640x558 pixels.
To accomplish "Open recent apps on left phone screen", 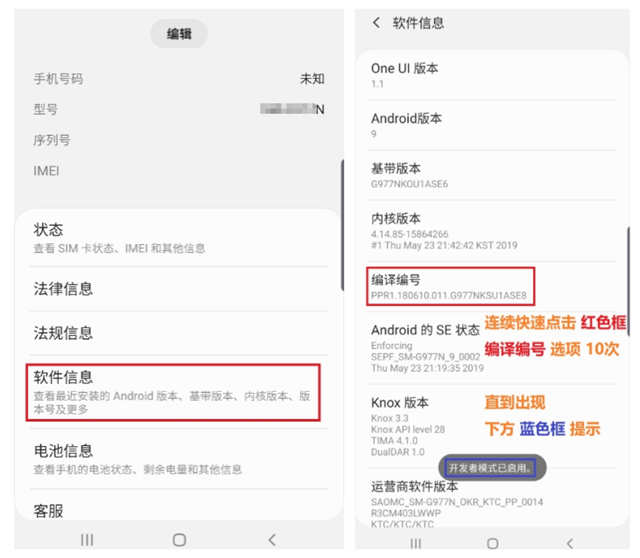I will (x=87, y=539).
